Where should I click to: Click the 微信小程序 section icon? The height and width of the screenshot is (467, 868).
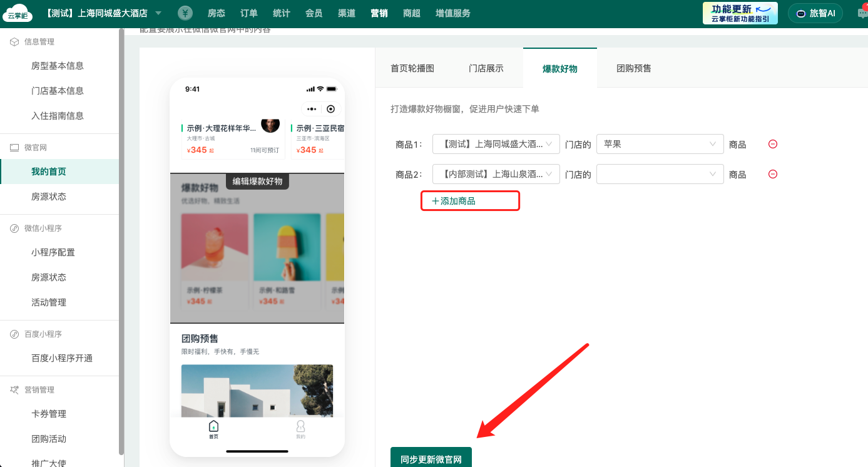[14, 228]
